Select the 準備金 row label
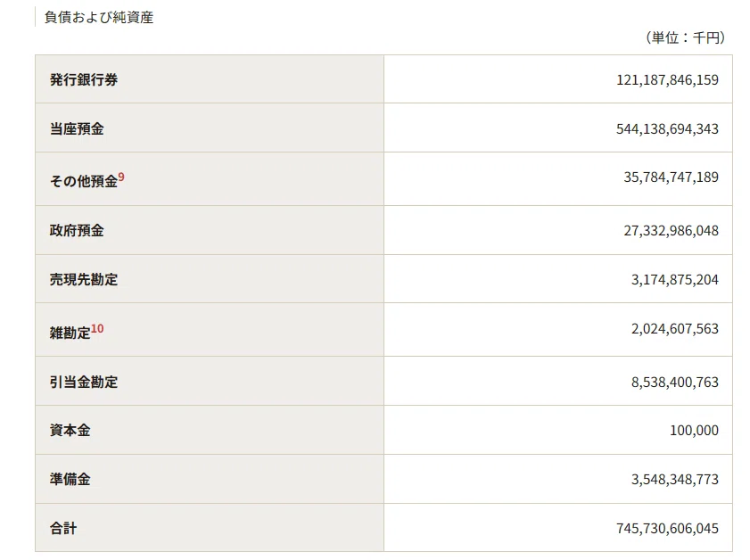 [x=70, y=479]
